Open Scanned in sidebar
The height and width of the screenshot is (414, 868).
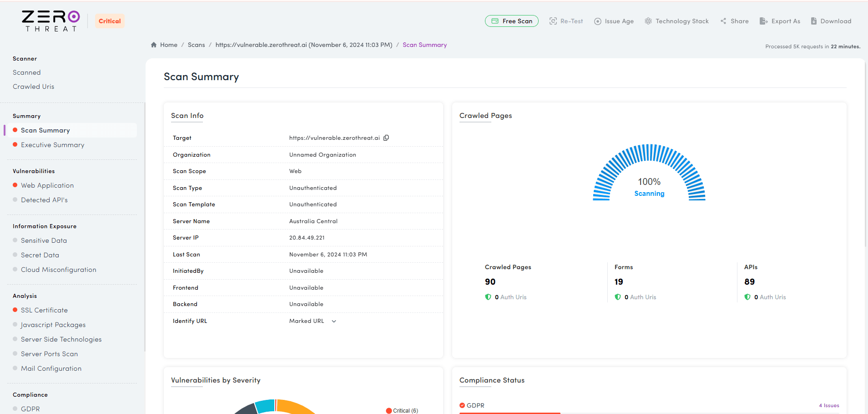point(27,72)
